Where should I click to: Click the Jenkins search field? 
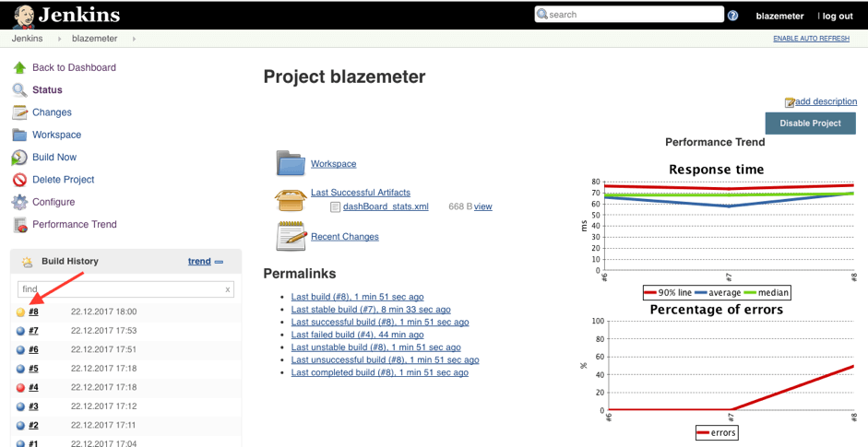(629, 15)
